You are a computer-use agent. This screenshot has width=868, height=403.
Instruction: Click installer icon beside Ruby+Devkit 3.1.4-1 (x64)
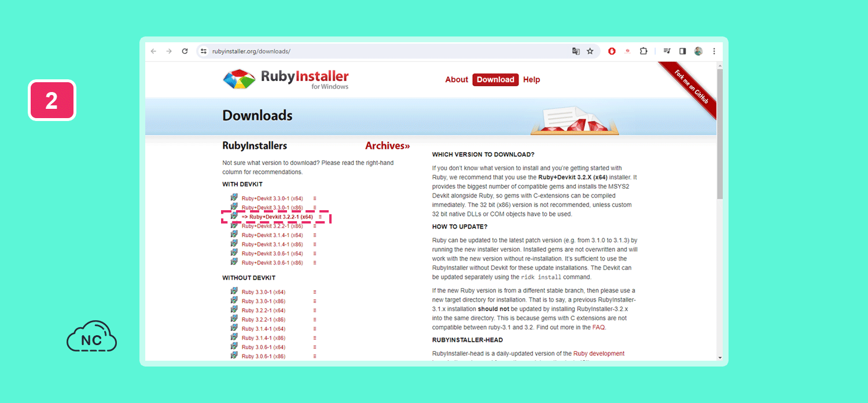click(234, 234)
